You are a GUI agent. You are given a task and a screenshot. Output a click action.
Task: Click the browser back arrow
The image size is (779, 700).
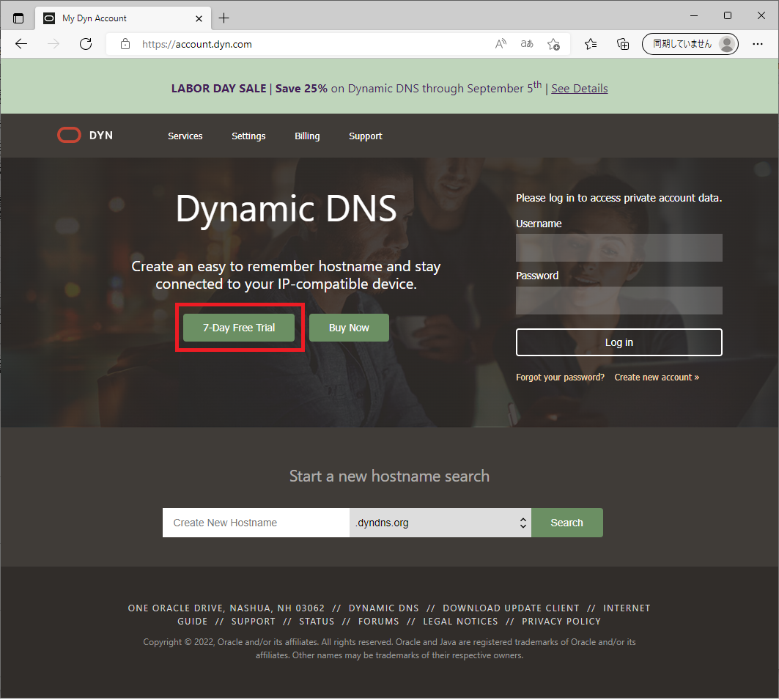[x=21, y=44]
